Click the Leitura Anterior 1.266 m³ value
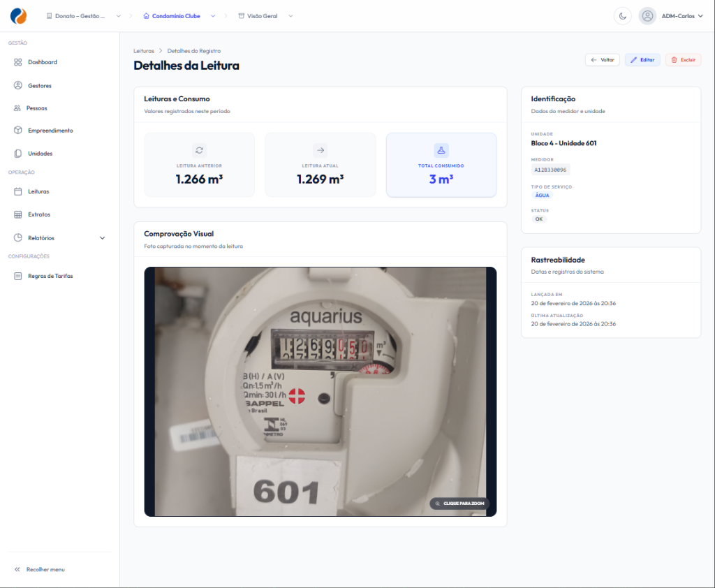This screenshot has height=588, width=715. coord(199,179)
